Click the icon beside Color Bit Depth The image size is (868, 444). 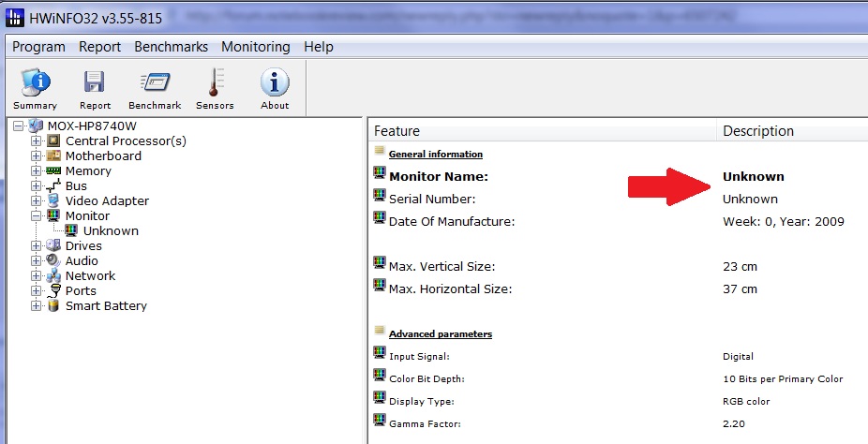380,376
